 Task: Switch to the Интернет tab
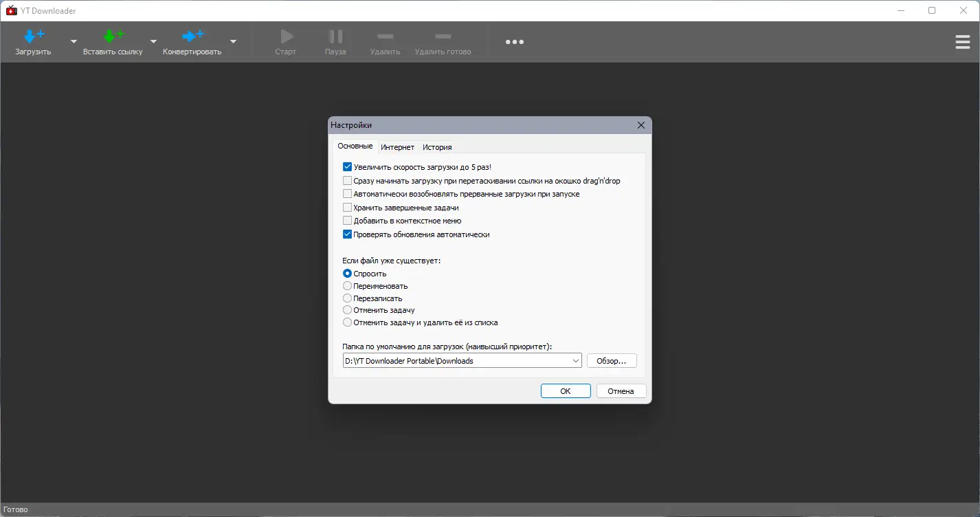[x=398, y=147]
